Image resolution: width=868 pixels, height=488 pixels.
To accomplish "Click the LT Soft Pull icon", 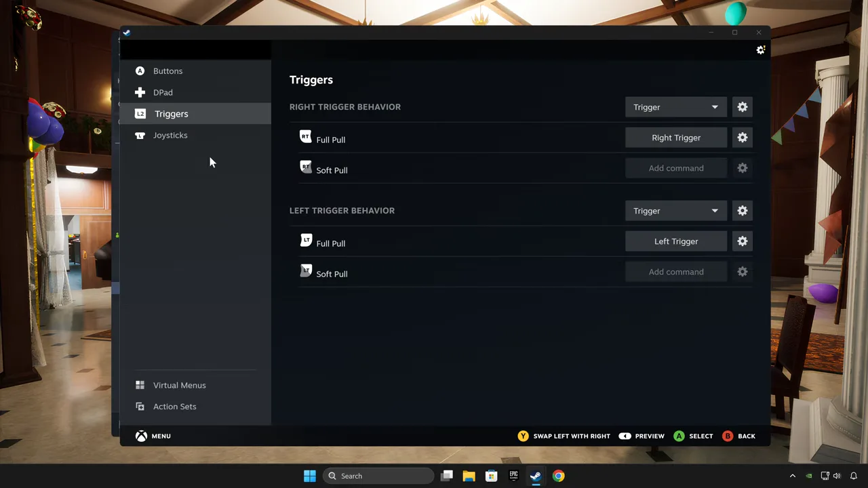I will pyautogui.click(x=306, y=271).
